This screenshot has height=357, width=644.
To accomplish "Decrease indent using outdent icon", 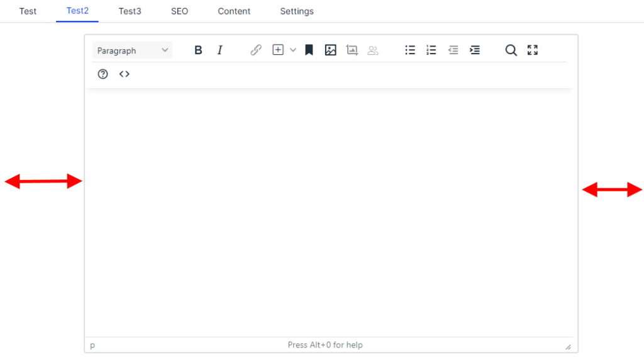I will [x=453, y=50].
